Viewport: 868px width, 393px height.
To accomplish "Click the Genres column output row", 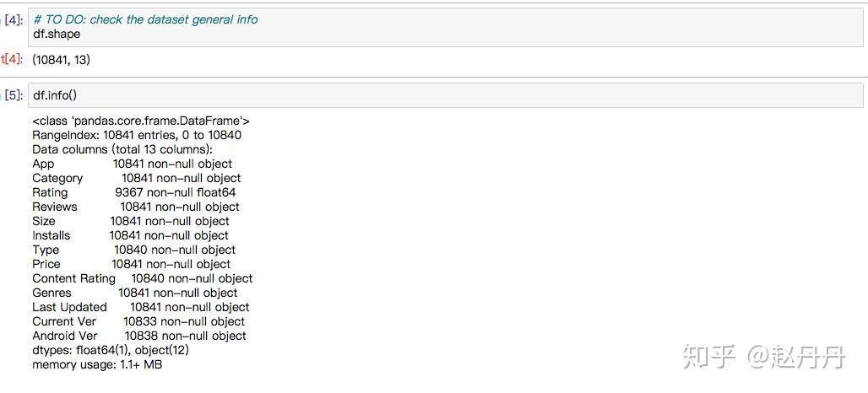I will pos(135,293).
